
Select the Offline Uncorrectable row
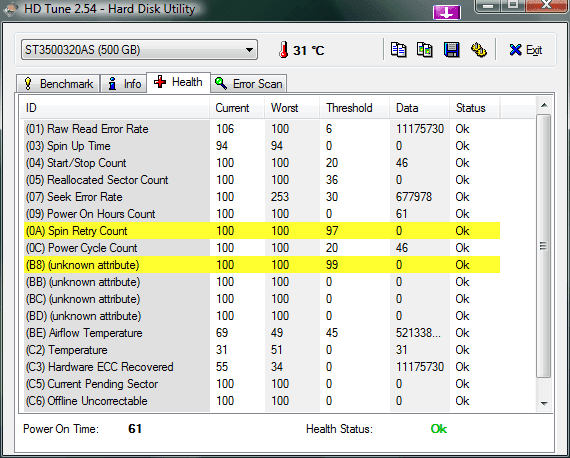tap(262, 401)
